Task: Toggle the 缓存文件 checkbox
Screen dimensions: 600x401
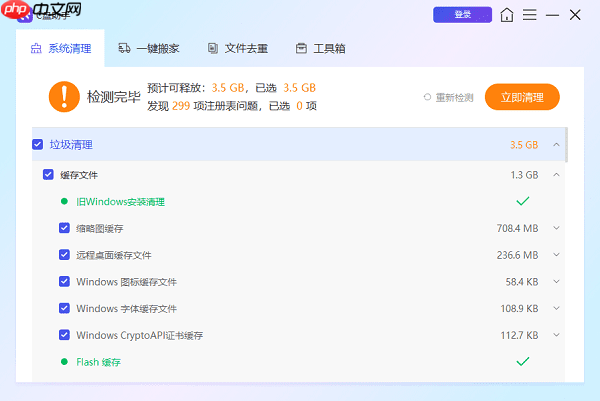Action: [x=48, y=175]
